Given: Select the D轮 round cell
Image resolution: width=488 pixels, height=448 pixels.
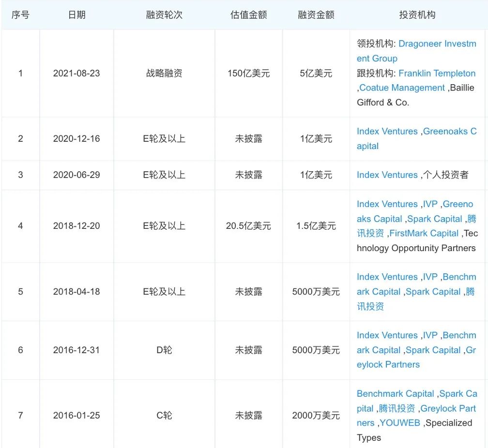Looking at the screenshot, I should point(164,350).
